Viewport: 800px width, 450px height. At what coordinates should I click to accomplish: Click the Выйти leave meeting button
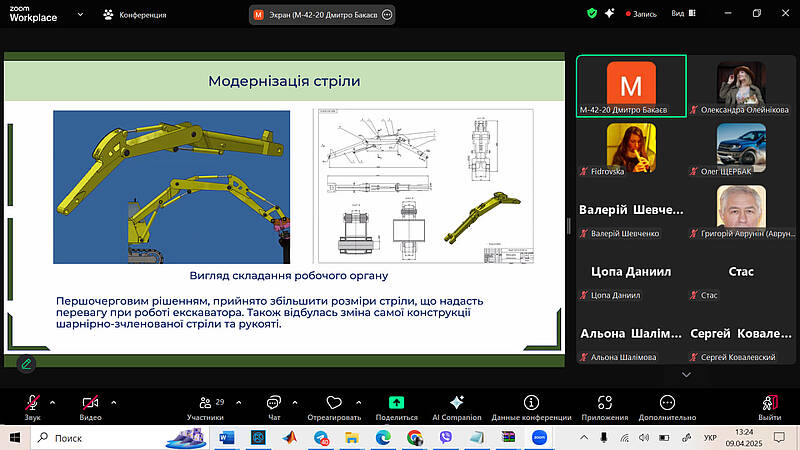coord(769,408)
